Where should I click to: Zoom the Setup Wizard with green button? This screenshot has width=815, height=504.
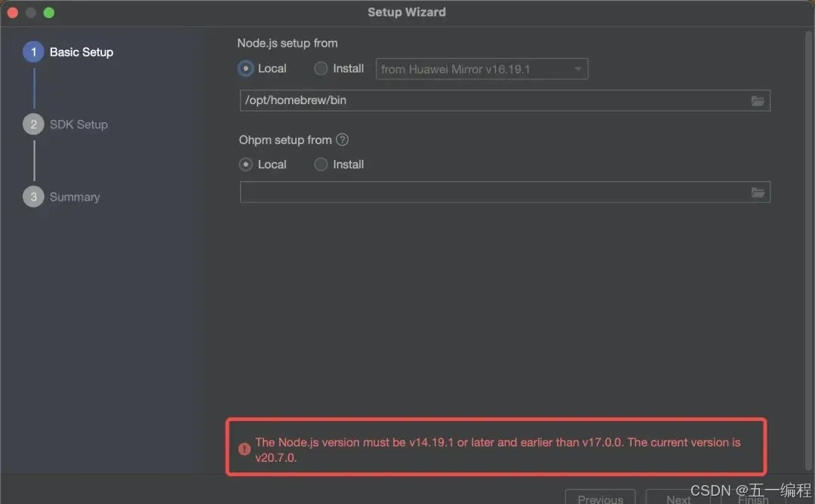point(49,13)
